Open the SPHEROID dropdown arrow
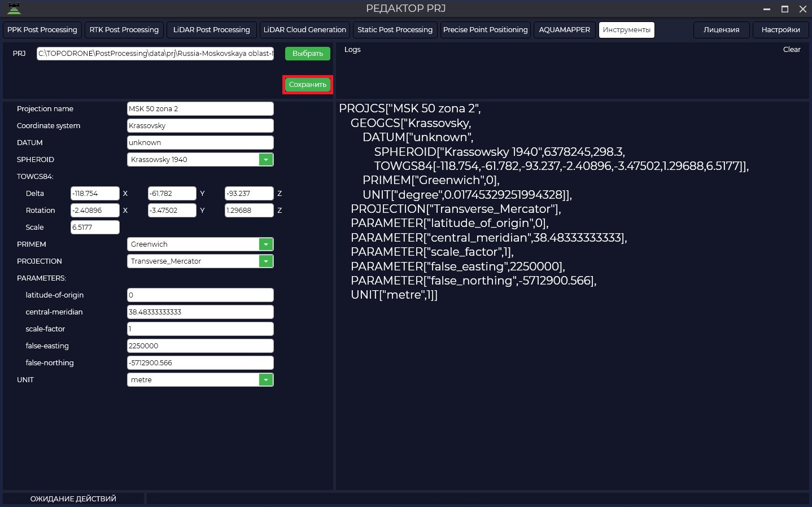The image size is (812, 507). tap(266, 160)
